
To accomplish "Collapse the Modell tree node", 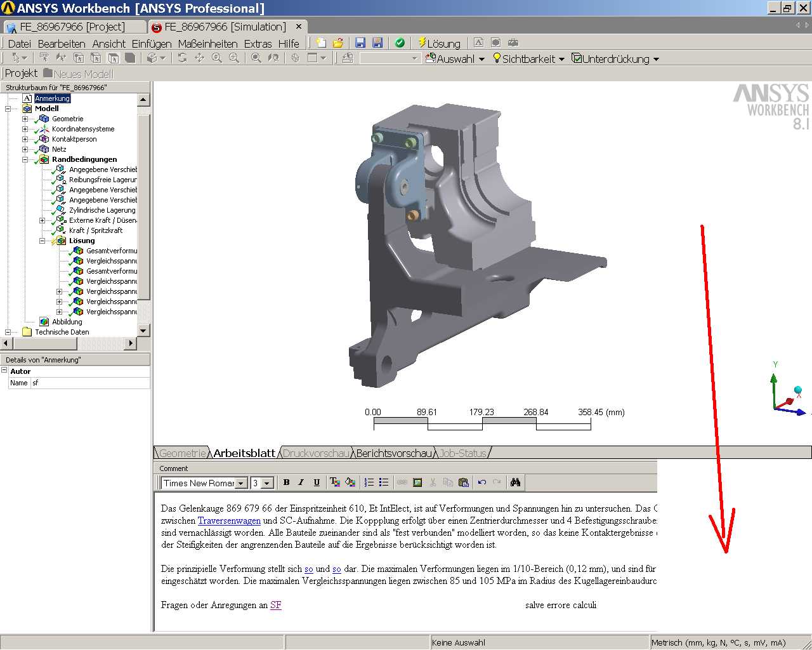I will 8,109.
